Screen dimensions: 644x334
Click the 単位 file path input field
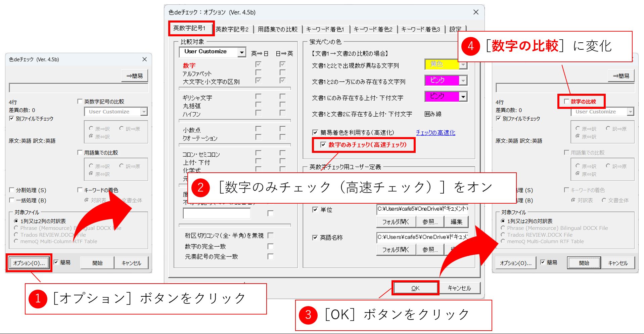422,209
